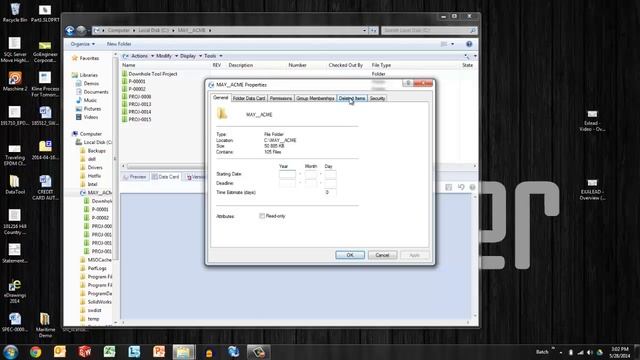
Task: Sort by the Checked Out By column
Action: tap(345, 65)
